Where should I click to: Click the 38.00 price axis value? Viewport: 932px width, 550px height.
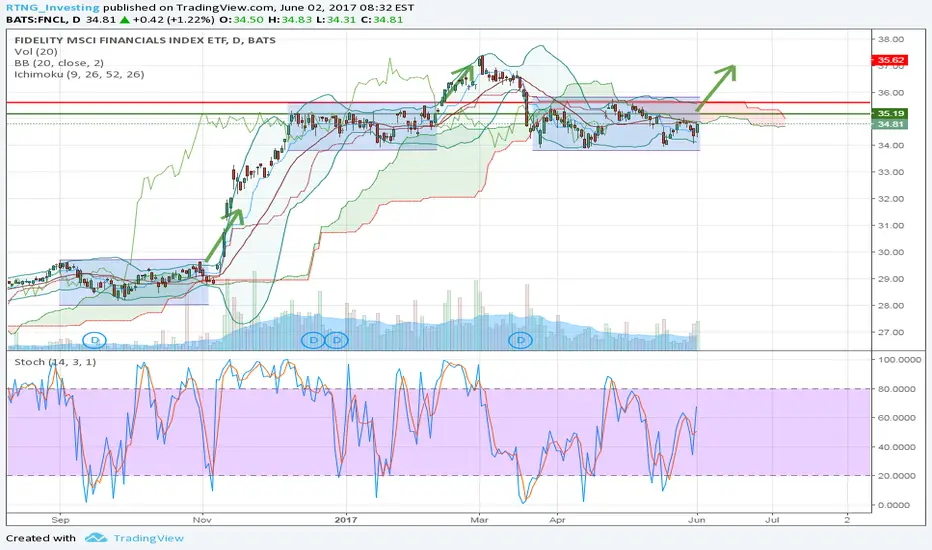[891, 39]
